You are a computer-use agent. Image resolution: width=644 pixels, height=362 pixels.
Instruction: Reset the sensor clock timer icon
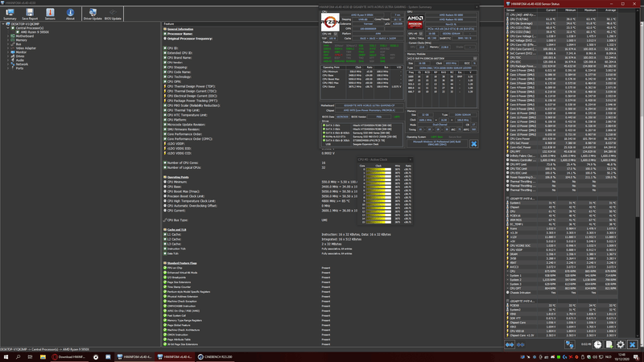[x=597, y=345]
